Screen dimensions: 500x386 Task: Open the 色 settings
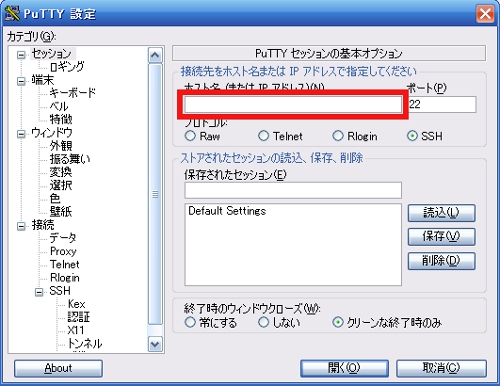click(55, 198)
